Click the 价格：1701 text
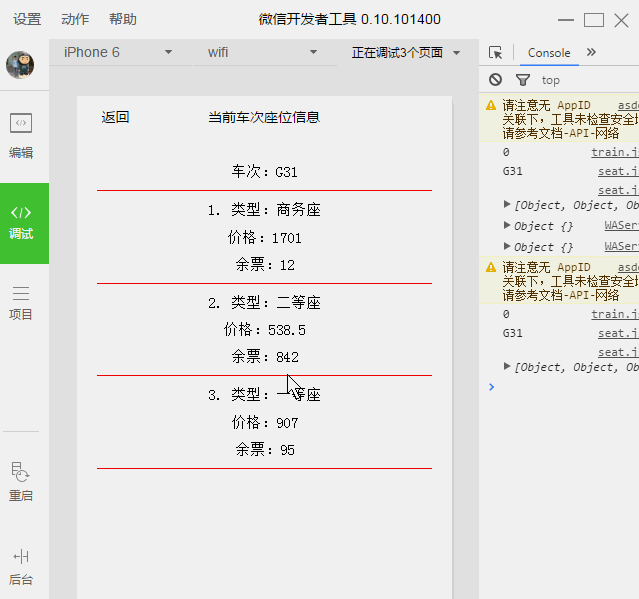Image resolution: width=639 pixels, height=599 pixels. point(264,238)
